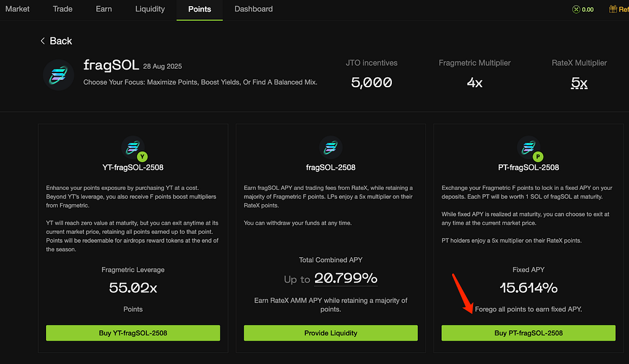Viewport: 629px width, 364px height.
Task: Click the PT-fragSOL-2508 card title
Action: click(x=528, y=168)
